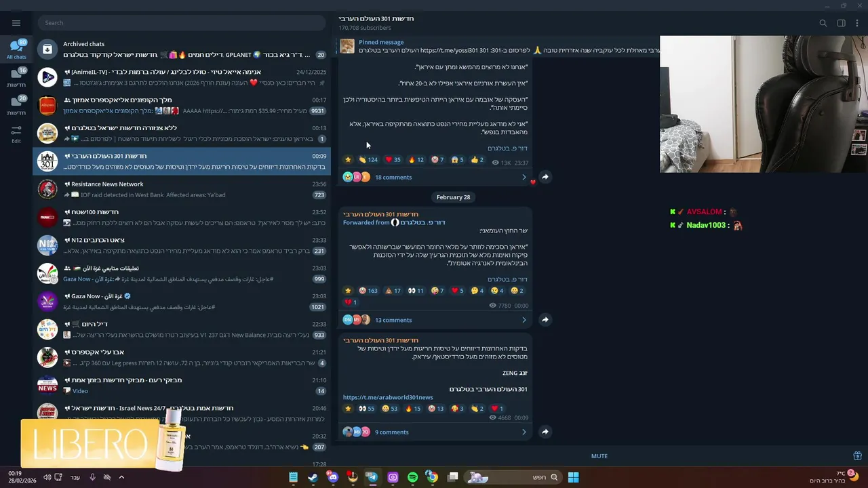868x488 pixels.
Task: Select the All chats folder
Action: (16, 49)
